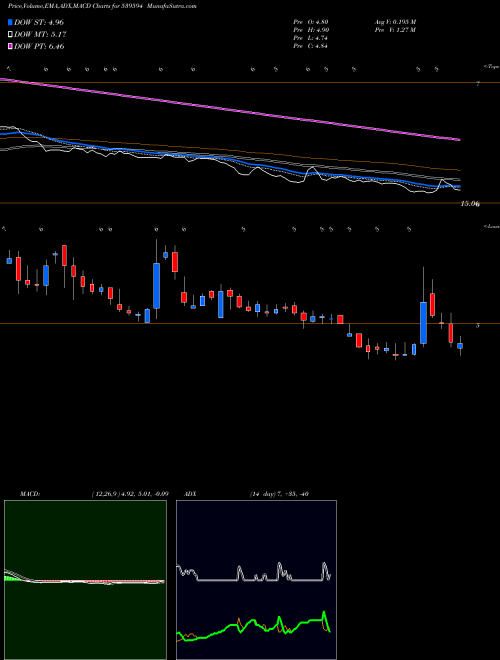This screenshot has width=500, height=660.
Task: Click the price axis label 7
Action: coord(478,84)
